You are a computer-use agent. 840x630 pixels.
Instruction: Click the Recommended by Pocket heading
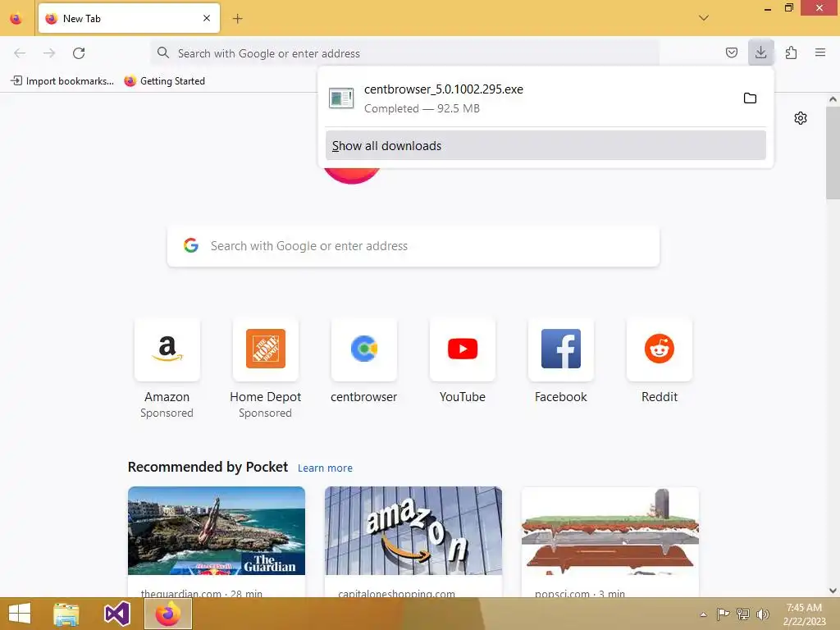(208, 467)
